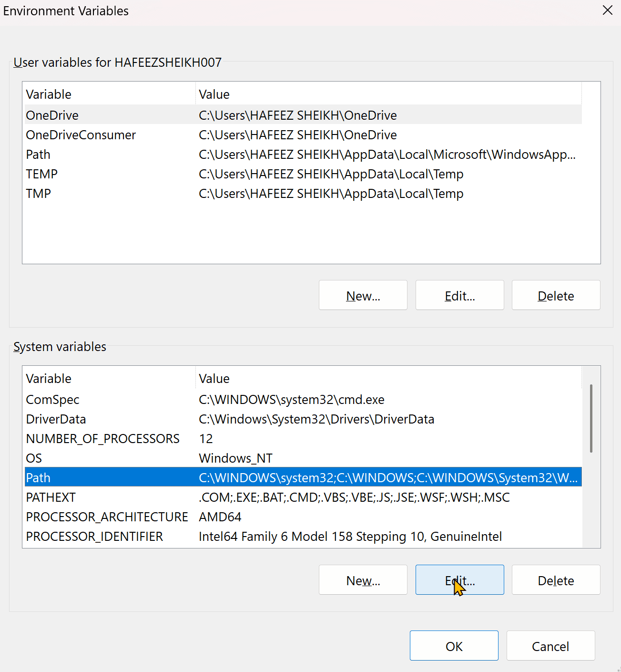Image resolution: width=621 pixels, height=672 pixels.
Task: Select the DriverData system variable
Action: (303, 419)
